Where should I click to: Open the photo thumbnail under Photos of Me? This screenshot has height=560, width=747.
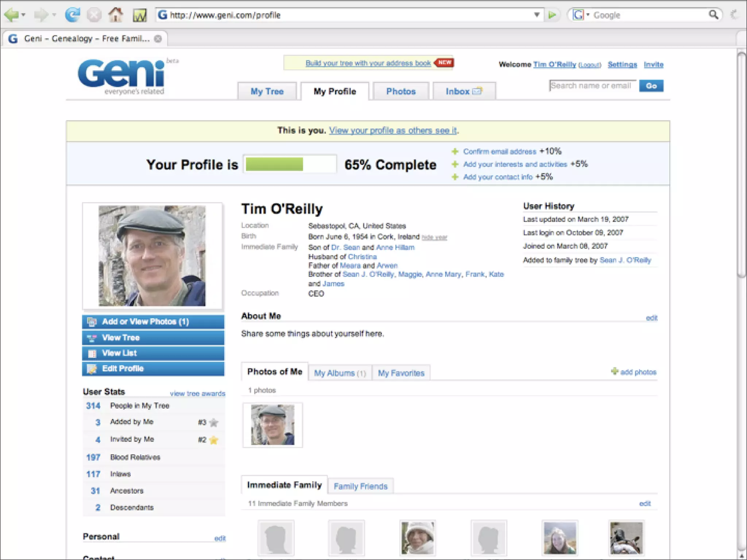click(272, 425)
